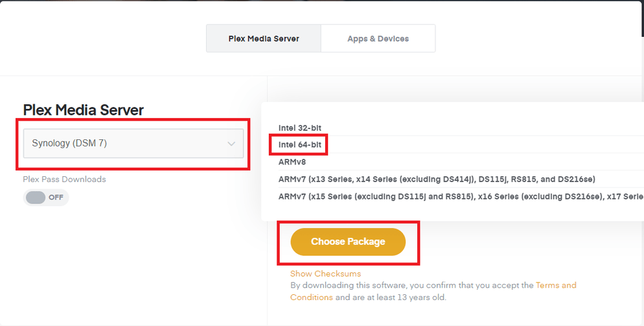The width and height of the screenshot is (644, 326).
Task: Pick the ARMv8 package option
Action: pyautogui.click(x=292, y=161)
